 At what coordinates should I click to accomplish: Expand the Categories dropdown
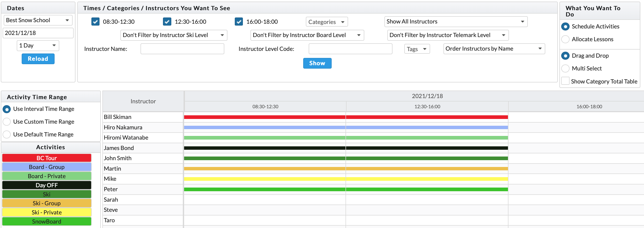326,22
